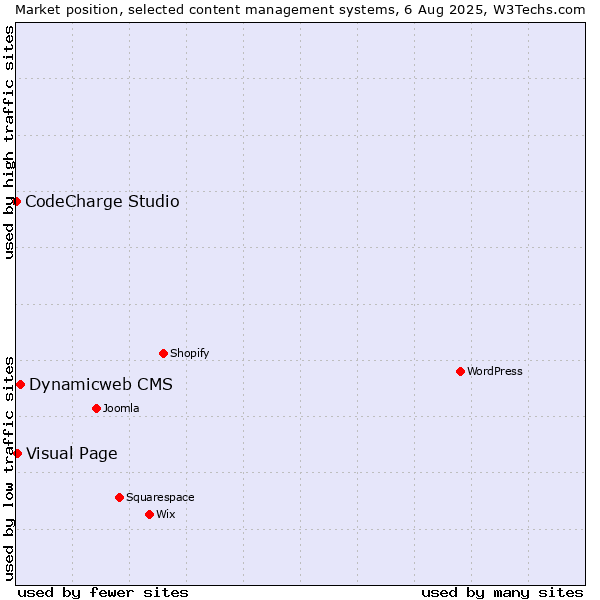Select the CodeCharge Studio label text
Image resolution: width=600 pixels, height=600 pixels.
[102, 201]
